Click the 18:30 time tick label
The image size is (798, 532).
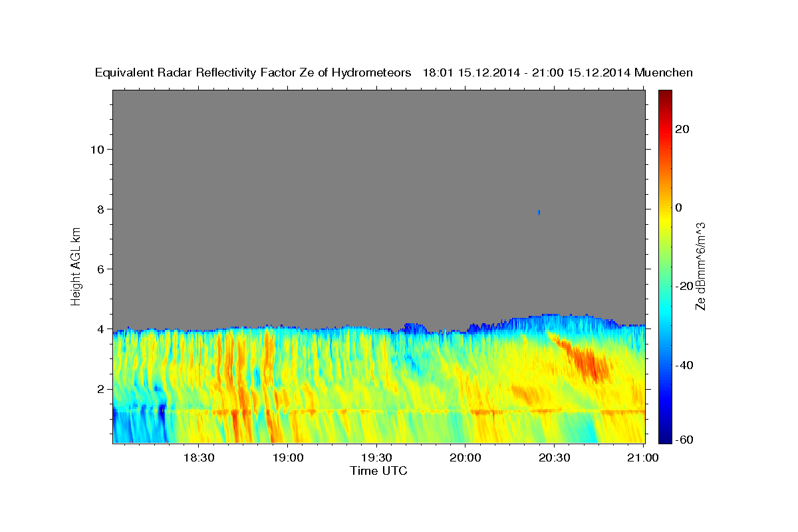pyautogui.click(x=198, y=458)
